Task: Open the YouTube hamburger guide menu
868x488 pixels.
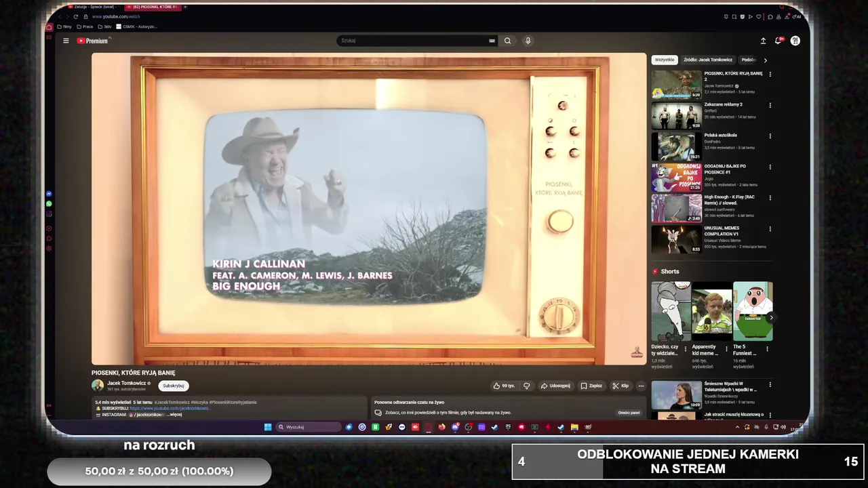Action: pos(66,41)
